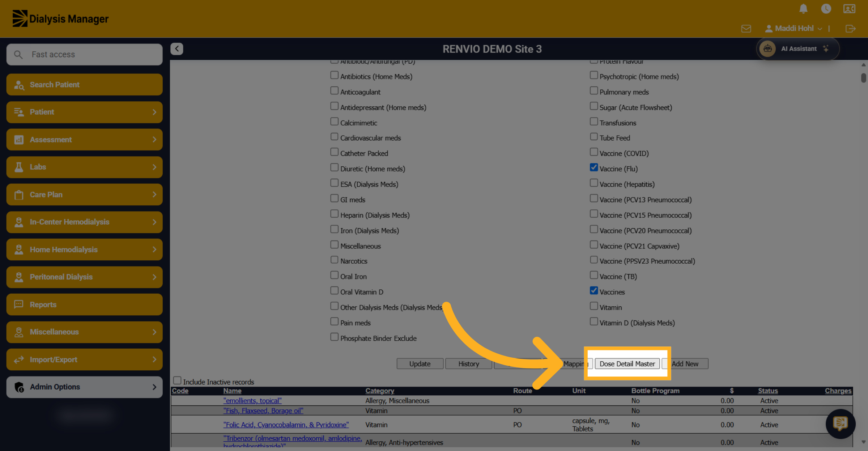Expand the Miscellaneous menu chevron
868x451 pixels.
coord(154,332)
